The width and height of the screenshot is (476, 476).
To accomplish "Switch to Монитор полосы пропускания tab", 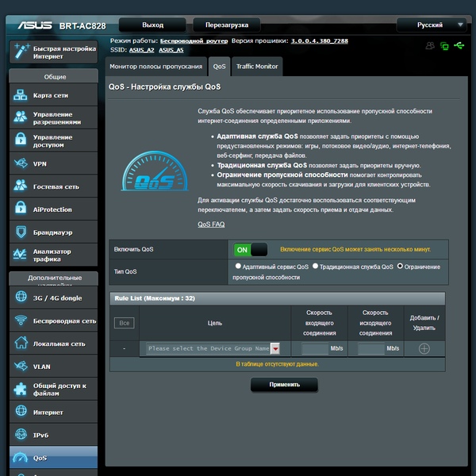I will click(155, 67).
